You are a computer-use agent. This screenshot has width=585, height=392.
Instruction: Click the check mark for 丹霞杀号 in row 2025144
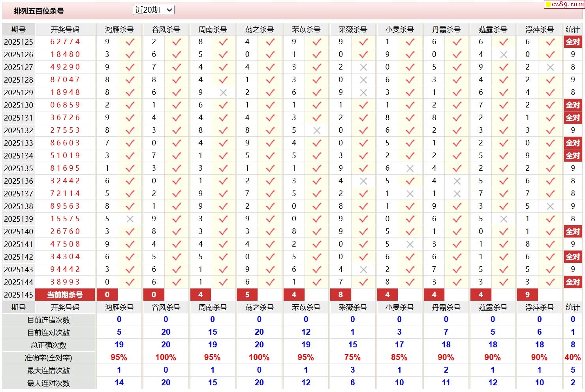[x=457, y=282]
